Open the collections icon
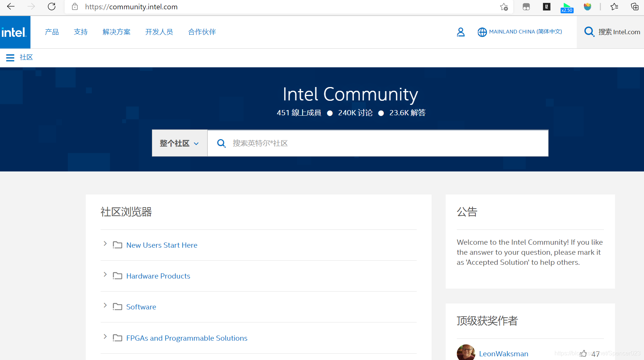The image size is (644, 360). point(635,7)
